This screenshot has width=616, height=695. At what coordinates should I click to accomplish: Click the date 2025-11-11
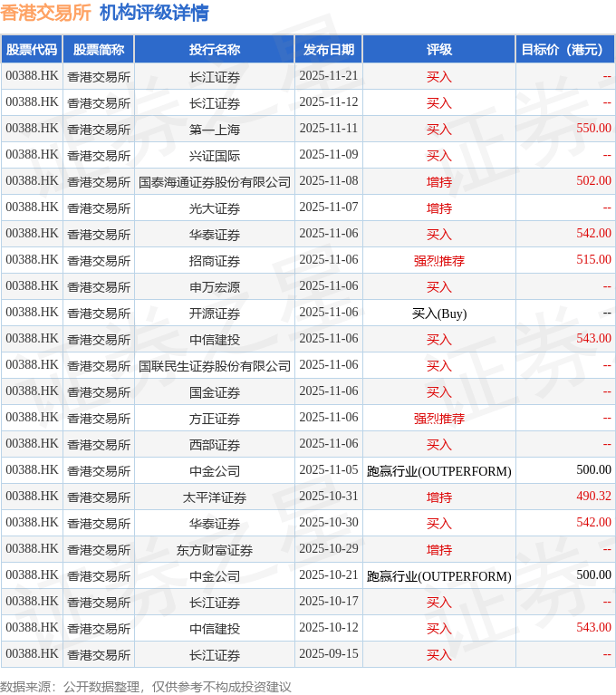click(329, 128)
